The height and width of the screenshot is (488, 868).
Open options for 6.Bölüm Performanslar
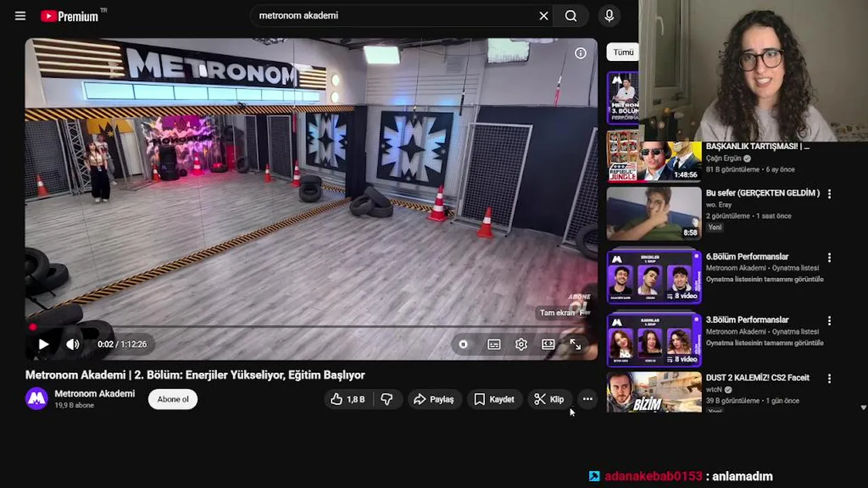[829, 258]
